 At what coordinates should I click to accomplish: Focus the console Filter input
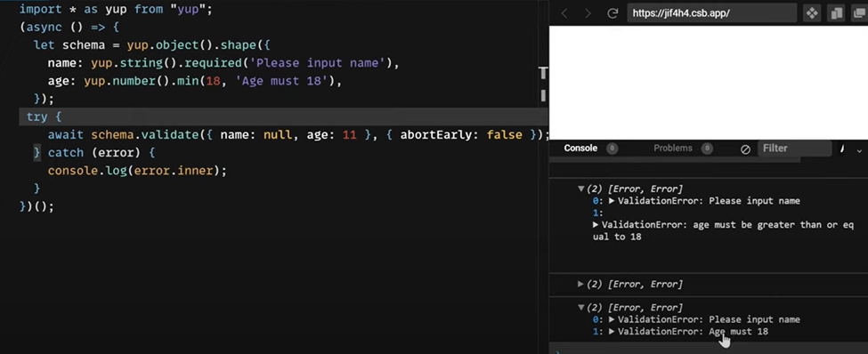[x=794, y=149]
